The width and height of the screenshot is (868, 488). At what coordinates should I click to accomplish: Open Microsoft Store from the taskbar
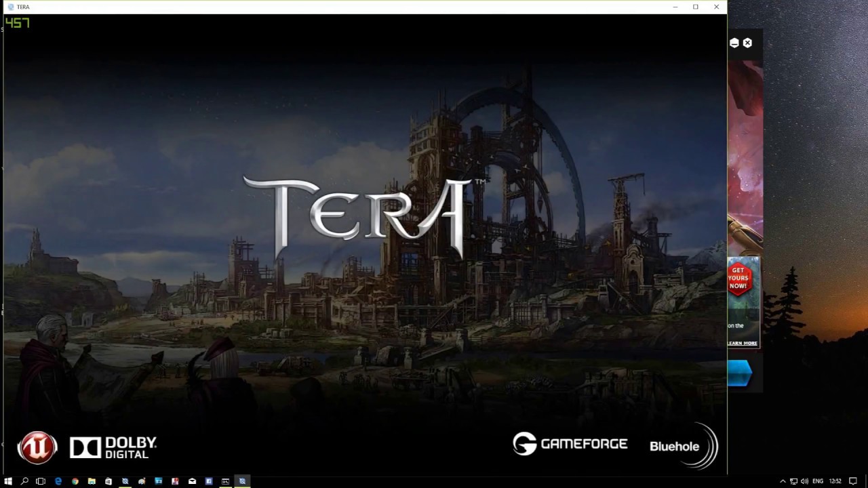click(108, 481)
